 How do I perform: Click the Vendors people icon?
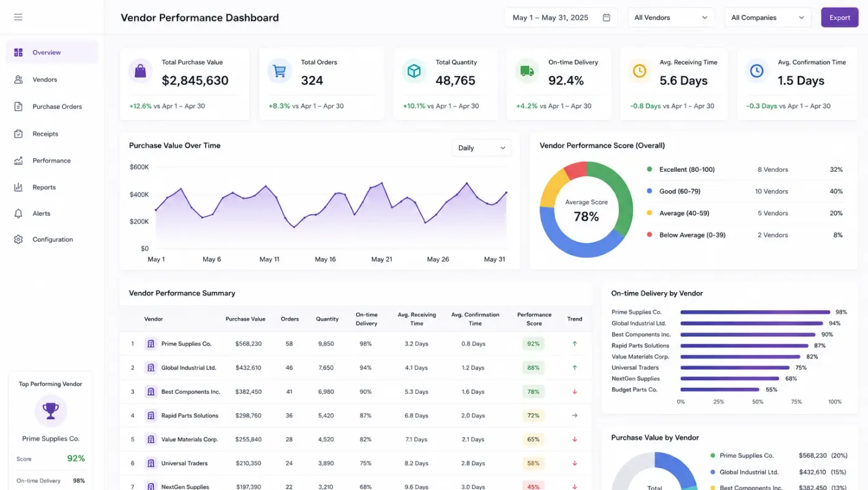tap(19, 79)
